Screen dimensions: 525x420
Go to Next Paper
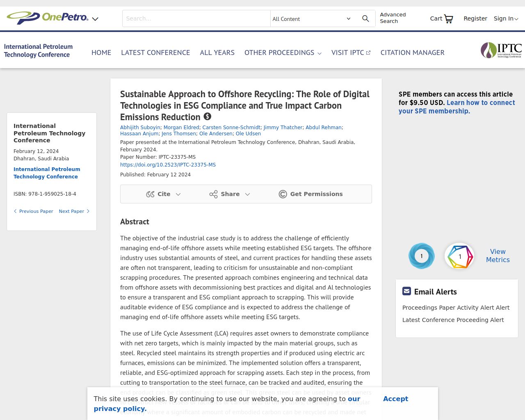tap(74, 211)
